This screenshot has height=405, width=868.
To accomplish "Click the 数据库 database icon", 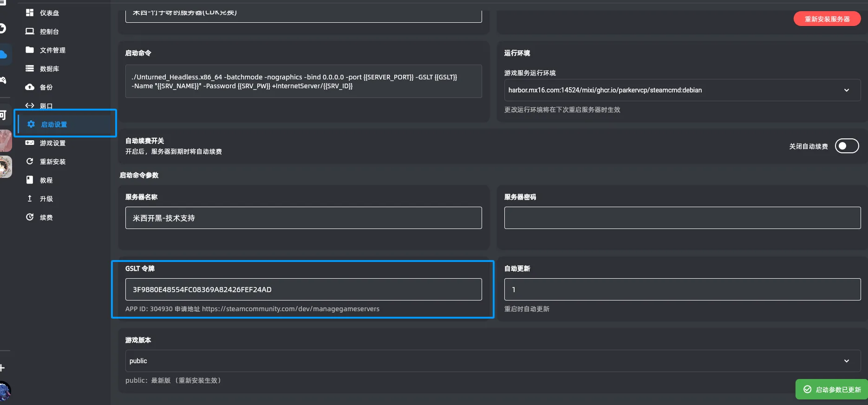I will 30,68.
